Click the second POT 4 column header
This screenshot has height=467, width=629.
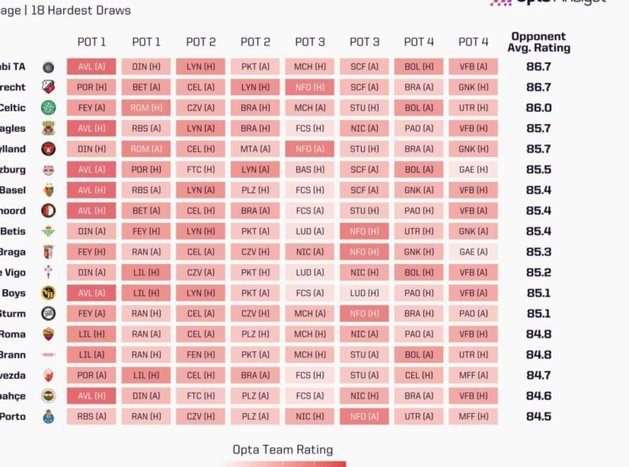(473, 42)
